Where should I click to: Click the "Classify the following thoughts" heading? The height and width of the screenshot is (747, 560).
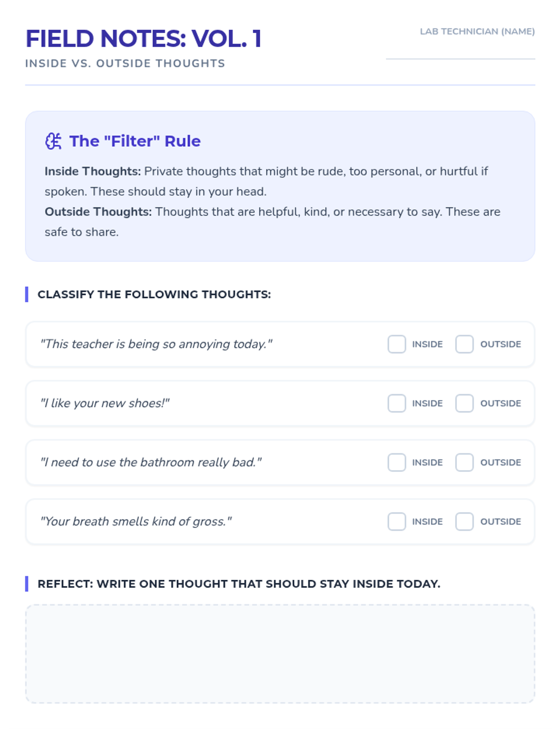click(154, 295)
